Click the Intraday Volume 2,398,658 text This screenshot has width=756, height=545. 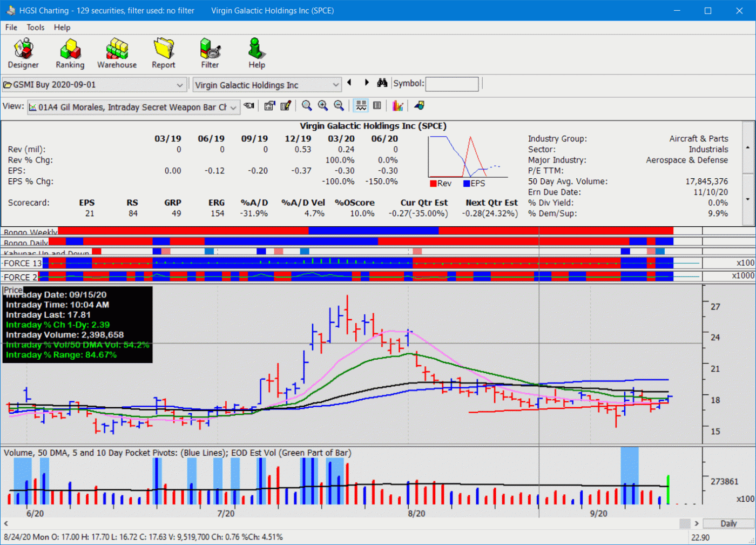65,335
